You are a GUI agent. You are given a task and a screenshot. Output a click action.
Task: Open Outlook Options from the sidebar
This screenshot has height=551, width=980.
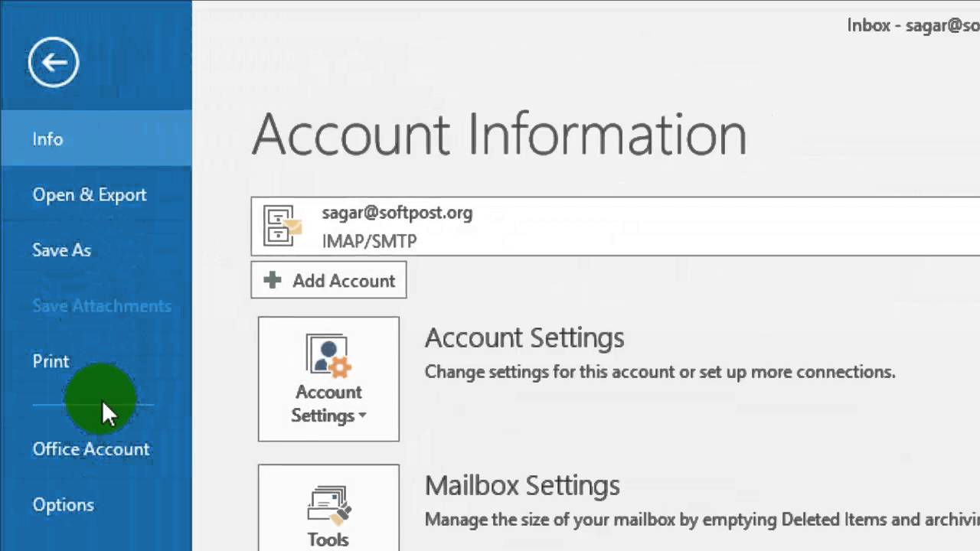pos(63,505)
